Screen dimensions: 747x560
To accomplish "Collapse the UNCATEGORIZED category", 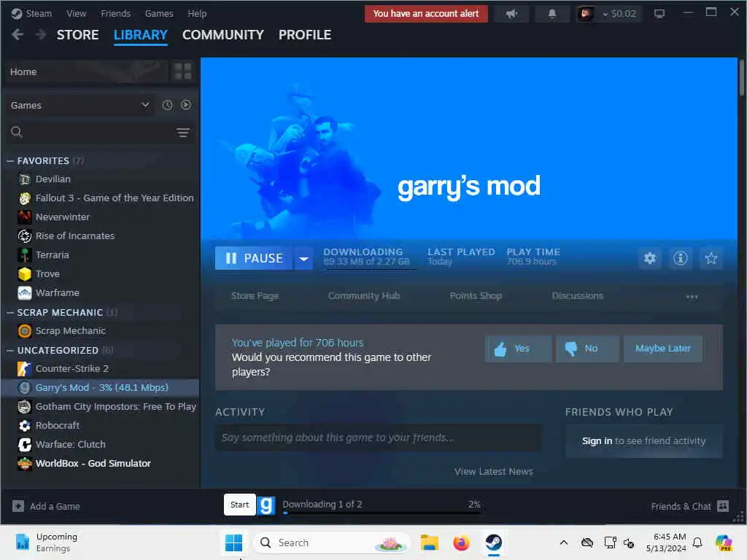I will (x=10, y=351).
